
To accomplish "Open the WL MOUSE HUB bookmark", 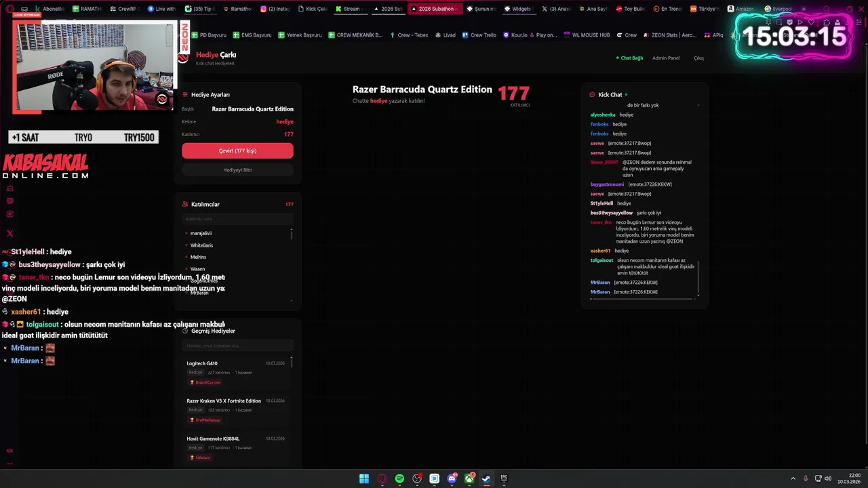I will pos(587,35).
